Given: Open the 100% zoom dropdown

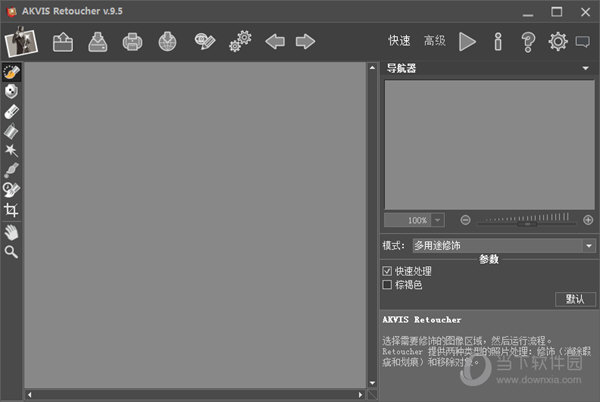Looking at the screenshot, I should [x=437, y=220].
